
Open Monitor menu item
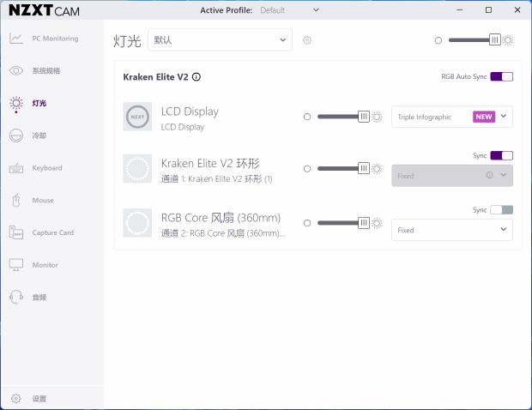(x=45, y=265)
